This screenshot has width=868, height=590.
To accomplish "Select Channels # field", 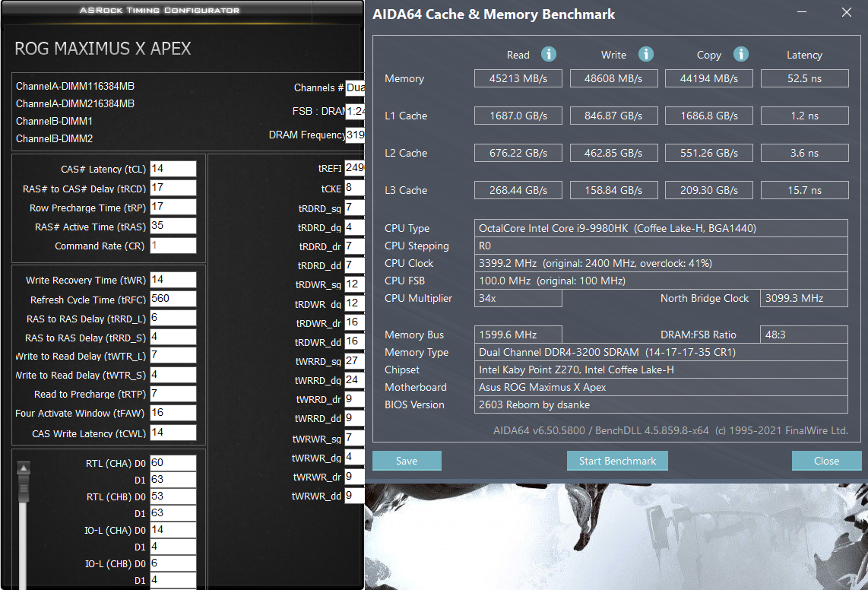I will click(x=355, y=87).
